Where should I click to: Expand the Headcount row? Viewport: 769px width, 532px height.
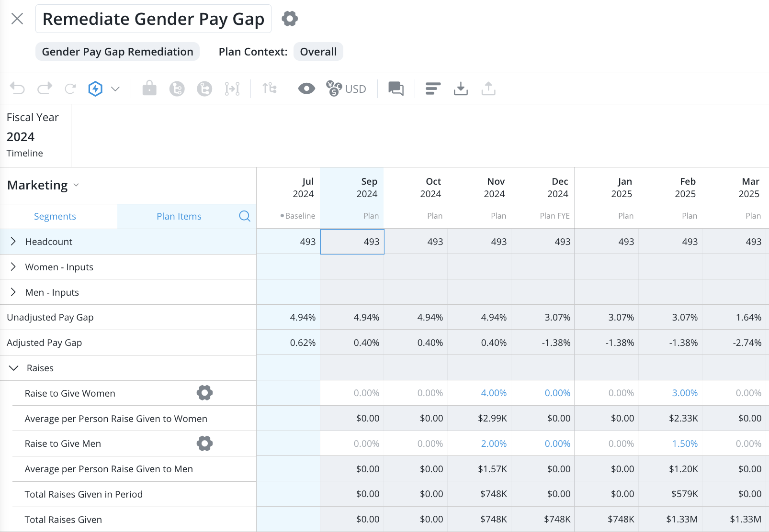(13, 242)
